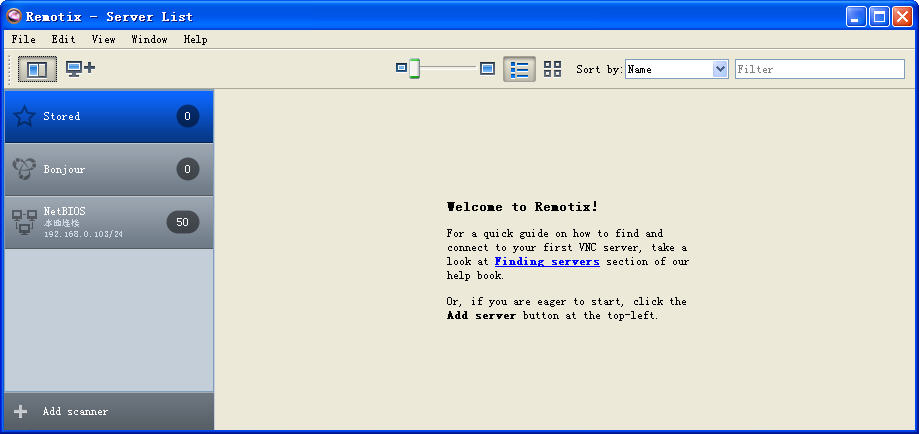Open the Finding servers help link
Image resolution: width=919 pixels, height=434 pixels.
click(x=547, y=262)
